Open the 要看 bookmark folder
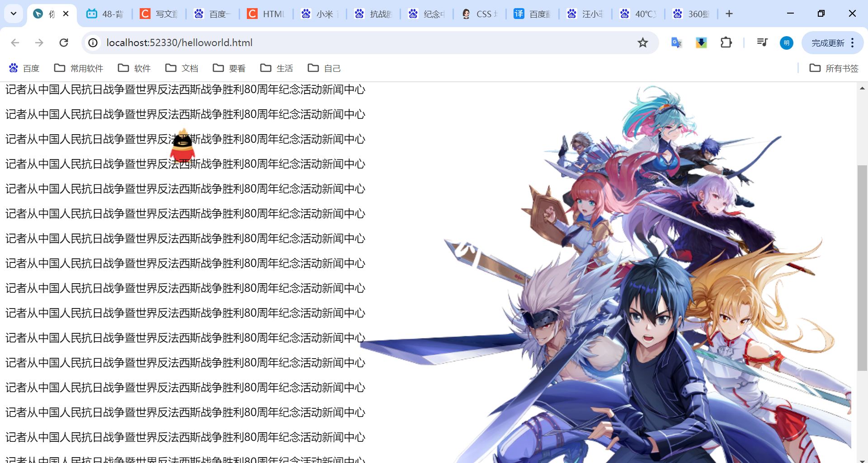This screenshot has height=463, width=868. coord(229,68)
